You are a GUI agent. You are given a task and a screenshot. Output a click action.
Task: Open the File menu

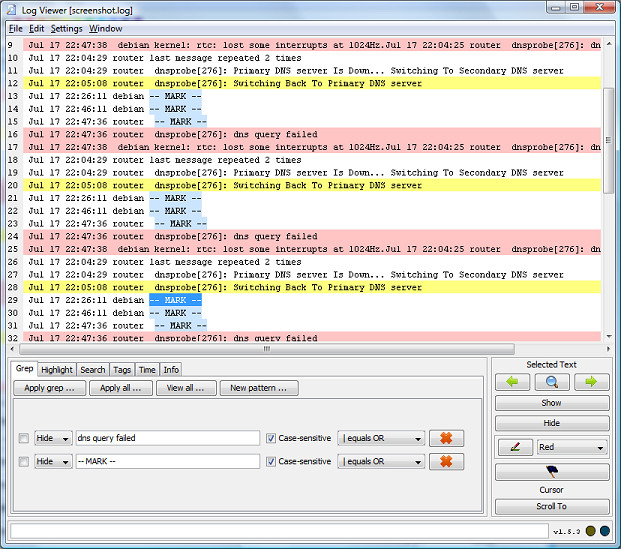pyautogui.click(x=16, y=29)
